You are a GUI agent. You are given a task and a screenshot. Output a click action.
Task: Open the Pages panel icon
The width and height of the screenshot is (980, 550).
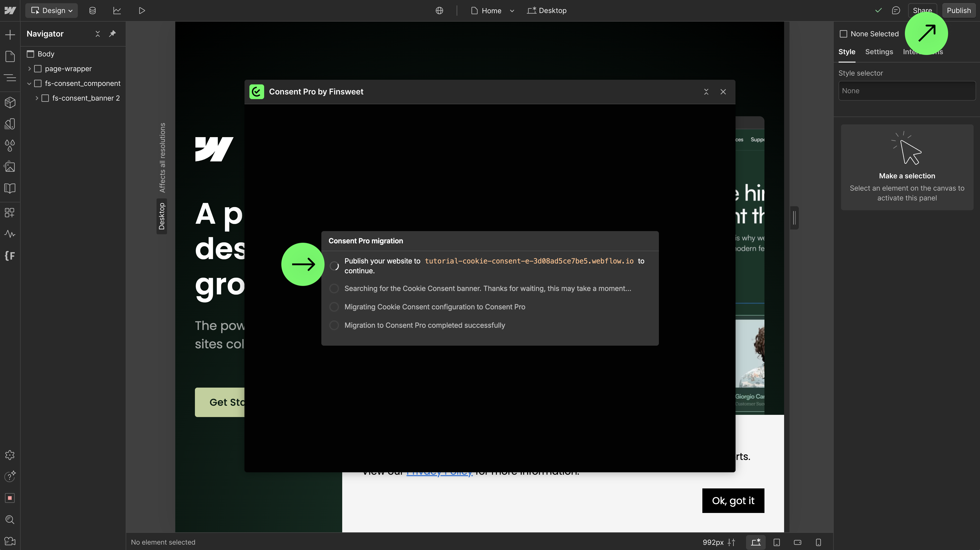(x=10, y=56)
